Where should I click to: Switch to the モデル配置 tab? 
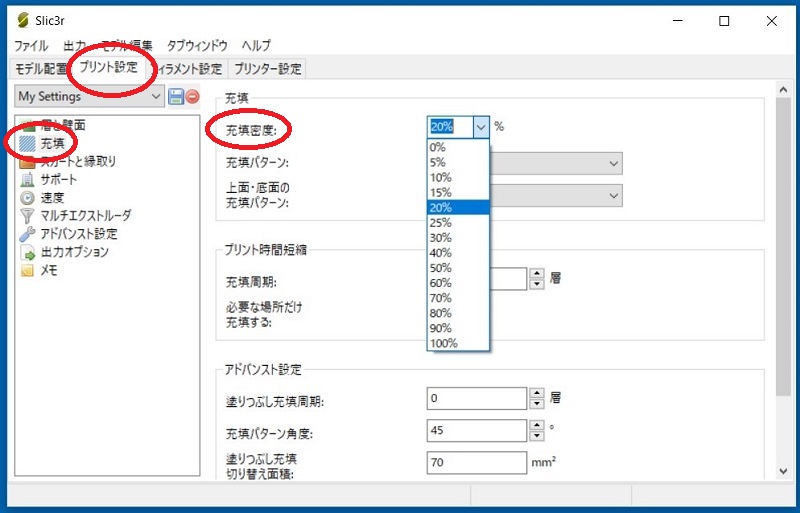[40, 68]
